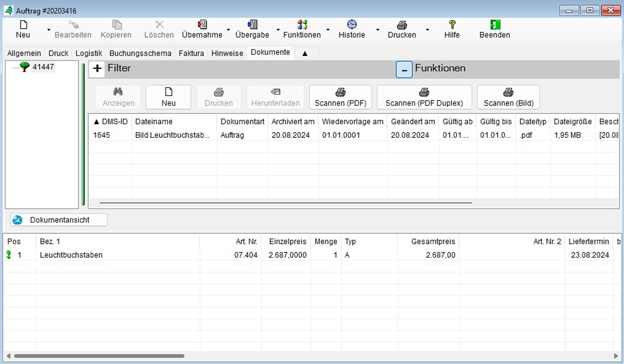Image resolution: width=624 pixels, height=364 pixels.
Task: Open the dropdown arrow next to Historie
Action: click(378, 30)
